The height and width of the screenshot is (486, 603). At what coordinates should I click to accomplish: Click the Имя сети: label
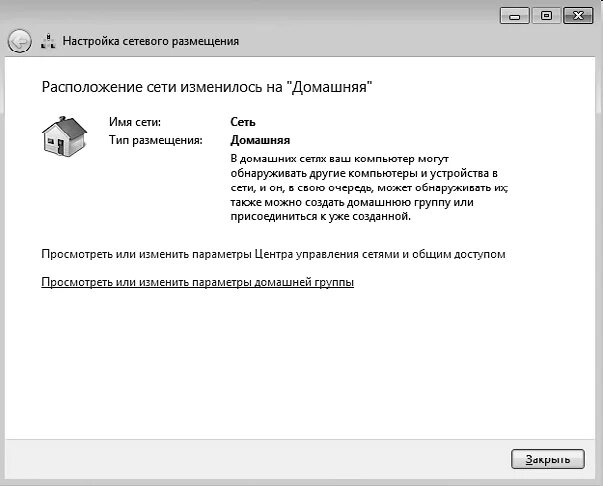coord(135,122)
